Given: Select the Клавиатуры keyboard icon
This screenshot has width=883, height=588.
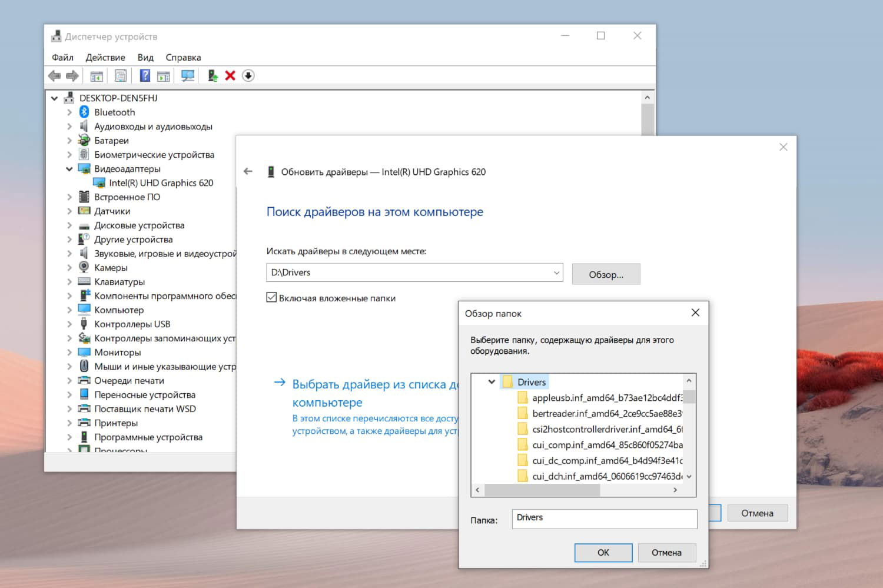Looking at the screenshot, I should (84, 281).
